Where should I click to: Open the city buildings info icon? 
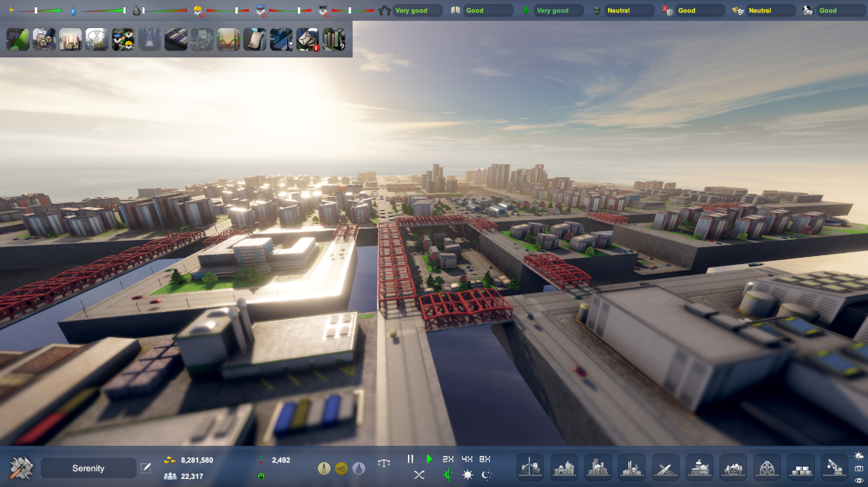tap(281, 39)
